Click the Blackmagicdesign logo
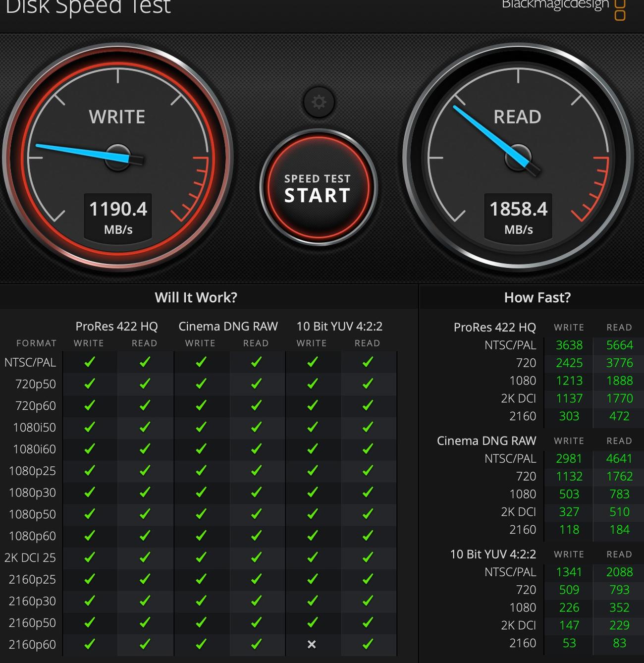The height and width of the screenshot is (663, 644). coord(563,6)
